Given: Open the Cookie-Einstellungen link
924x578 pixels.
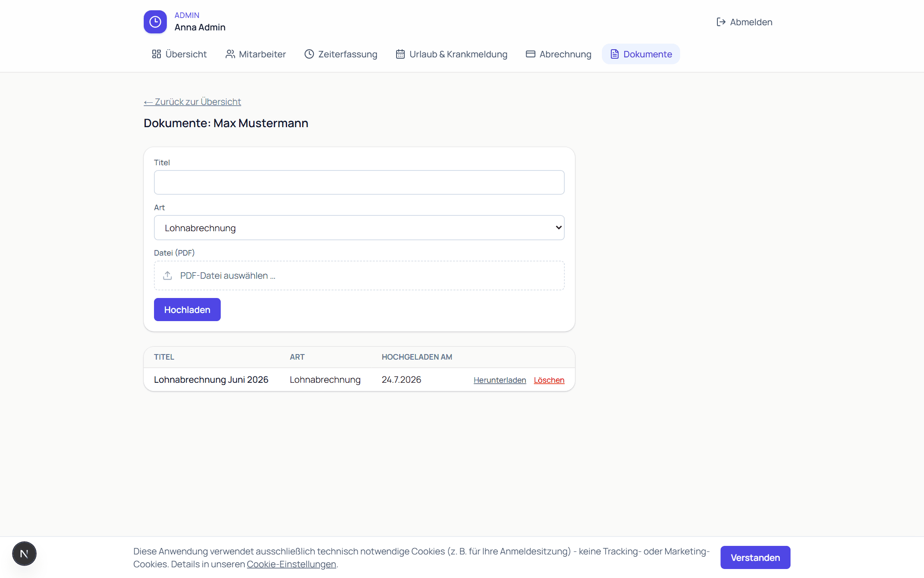Looking at the screenshot, I should [x=291, y=564].
